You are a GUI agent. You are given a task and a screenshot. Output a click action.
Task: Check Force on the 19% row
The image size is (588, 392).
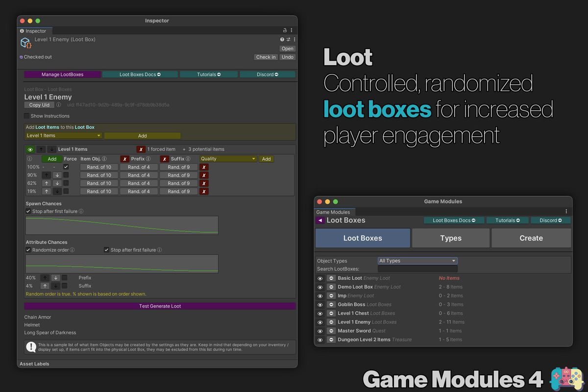click(x=66, y=192)
